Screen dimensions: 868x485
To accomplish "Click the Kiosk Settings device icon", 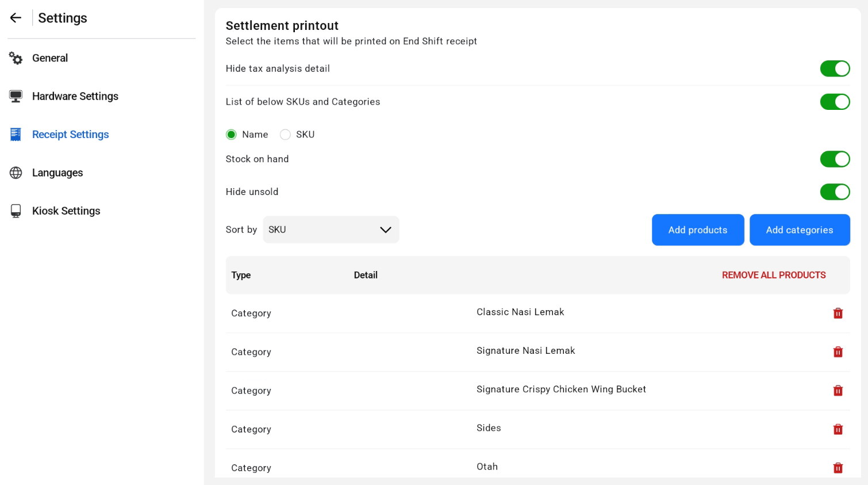I will click(x=16, y=211).
